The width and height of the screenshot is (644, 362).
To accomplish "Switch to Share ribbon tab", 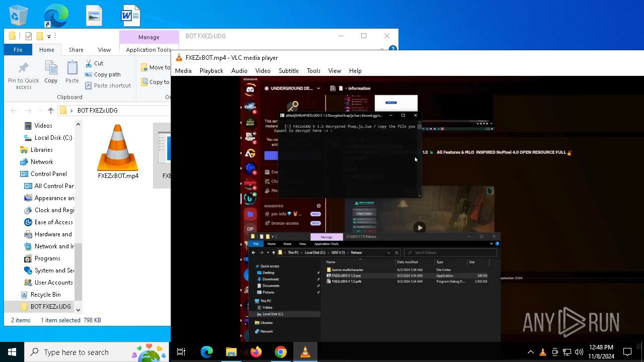I will point(76,50).
